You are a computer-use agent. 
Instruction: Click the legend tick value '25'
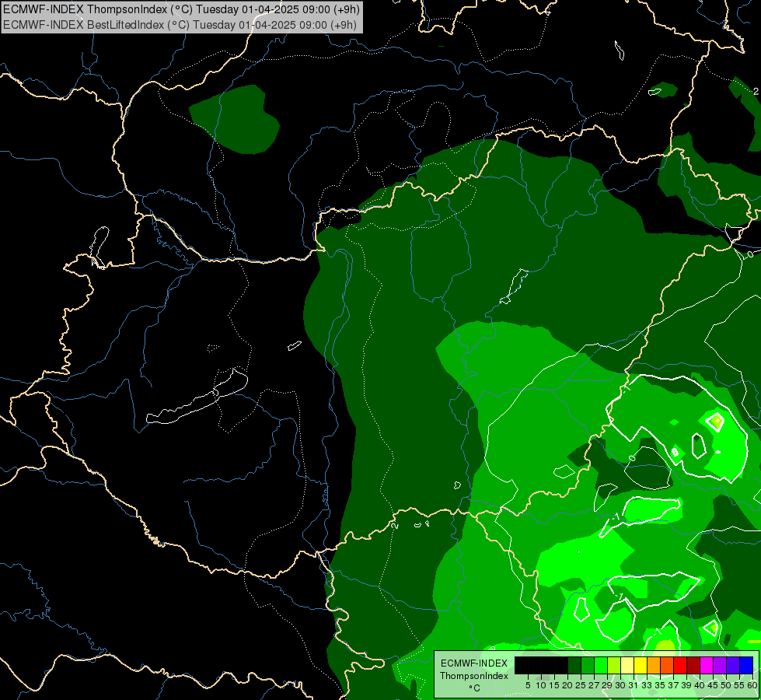click(581, 685)
